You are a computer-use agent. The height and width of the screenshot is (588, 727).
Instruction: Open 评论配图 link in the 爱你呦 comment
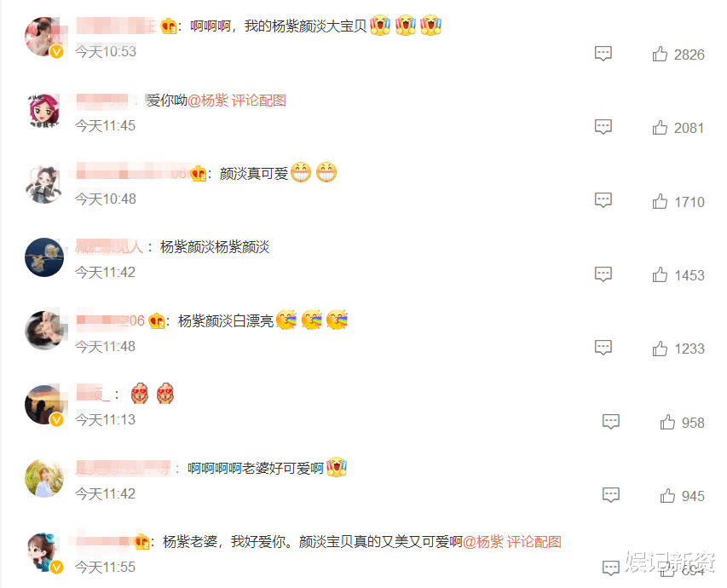click(259, 101)
